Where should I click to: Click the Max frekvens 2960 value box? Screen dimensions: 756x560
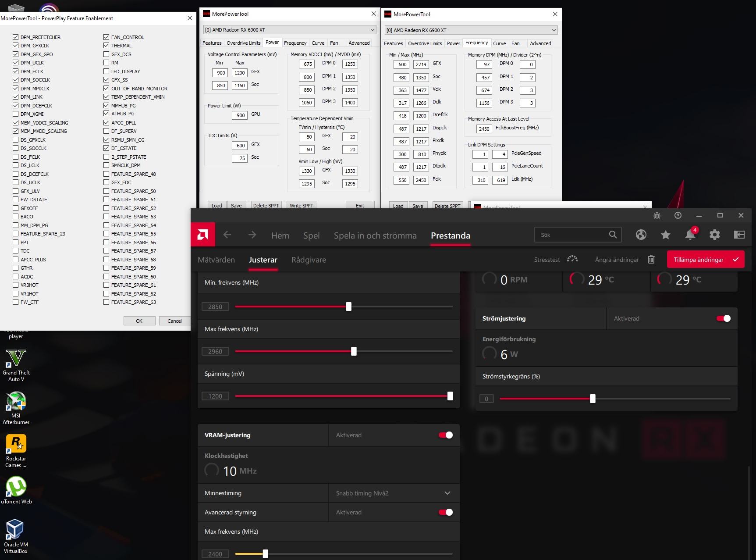(215, 351)
